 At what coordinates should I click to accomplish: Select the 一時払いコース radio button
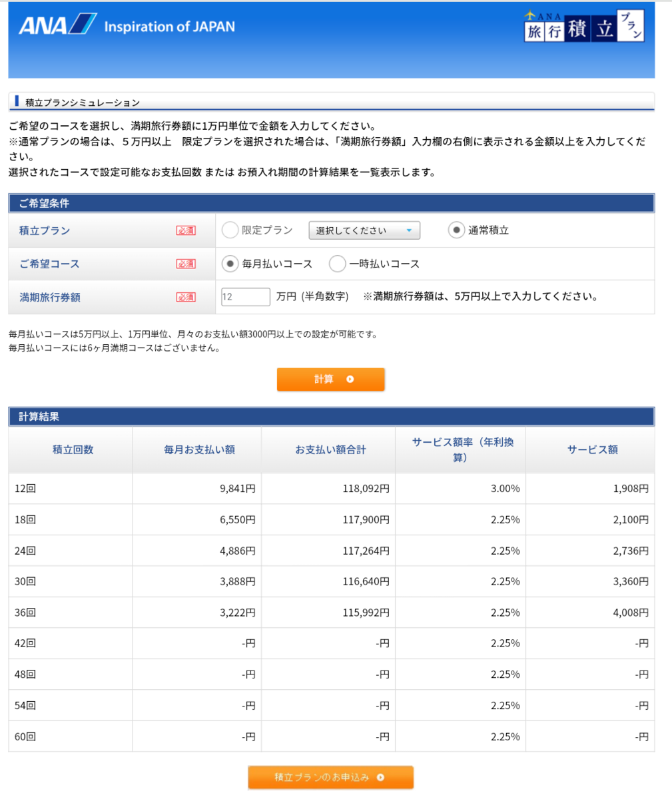(x=337, y=264)
